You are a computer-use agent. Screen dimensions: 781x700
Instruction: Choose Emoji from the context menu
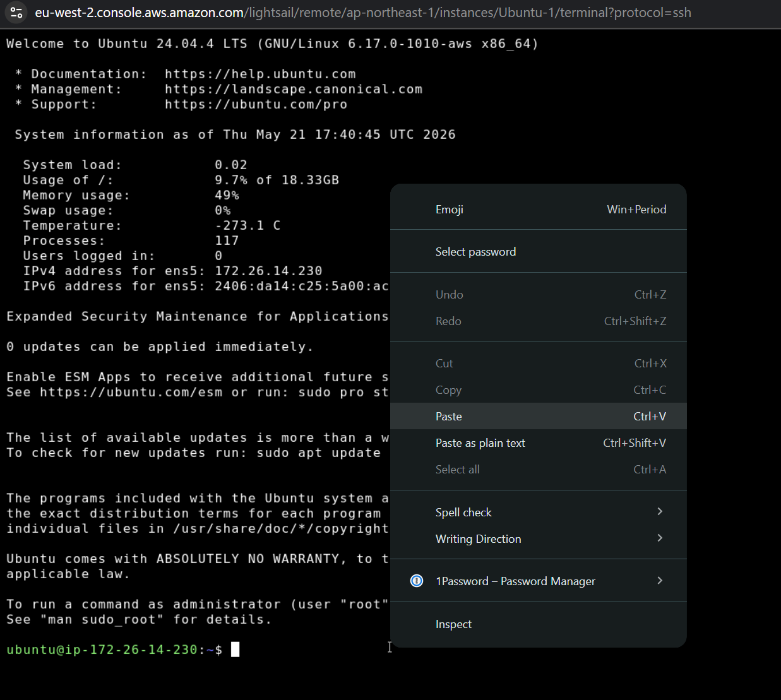538,210
